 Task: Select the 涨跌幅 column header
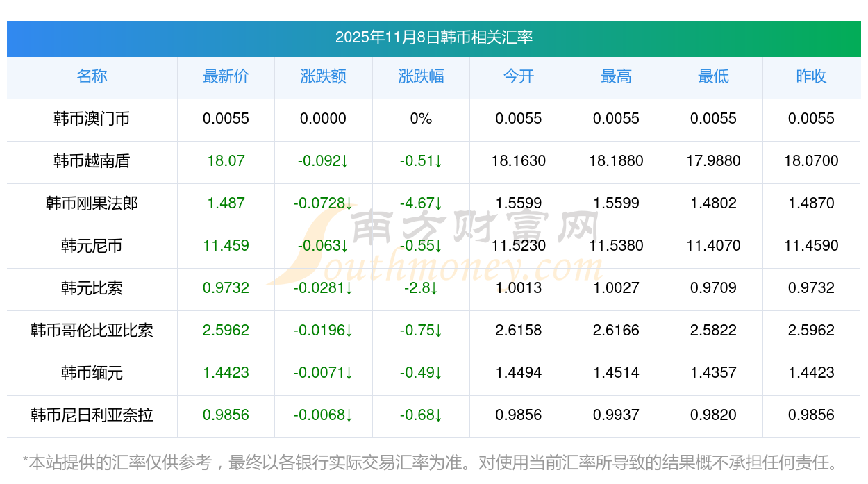(x=421, y=76)
